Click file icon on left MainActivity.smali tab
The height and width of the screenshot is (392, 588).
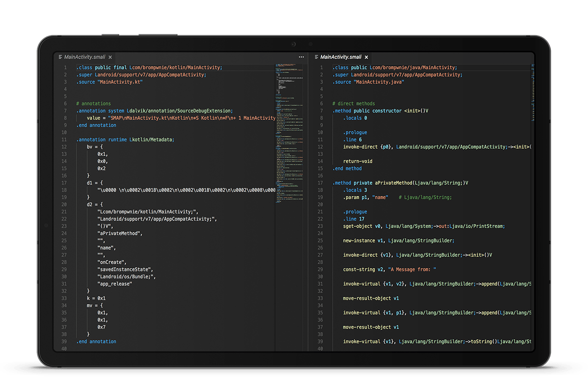coord(60,57)
